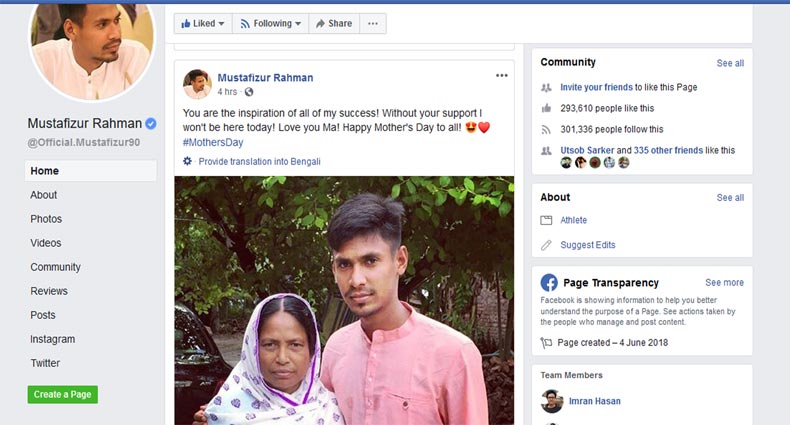
Task: Open the Photos section in sidebar
Action: 46,219
